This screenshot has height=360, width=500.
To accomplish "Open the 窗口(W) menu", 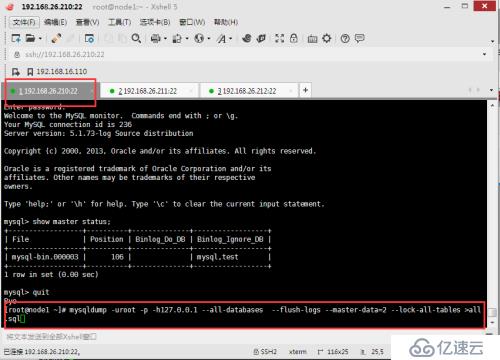I will click(192, 22).
